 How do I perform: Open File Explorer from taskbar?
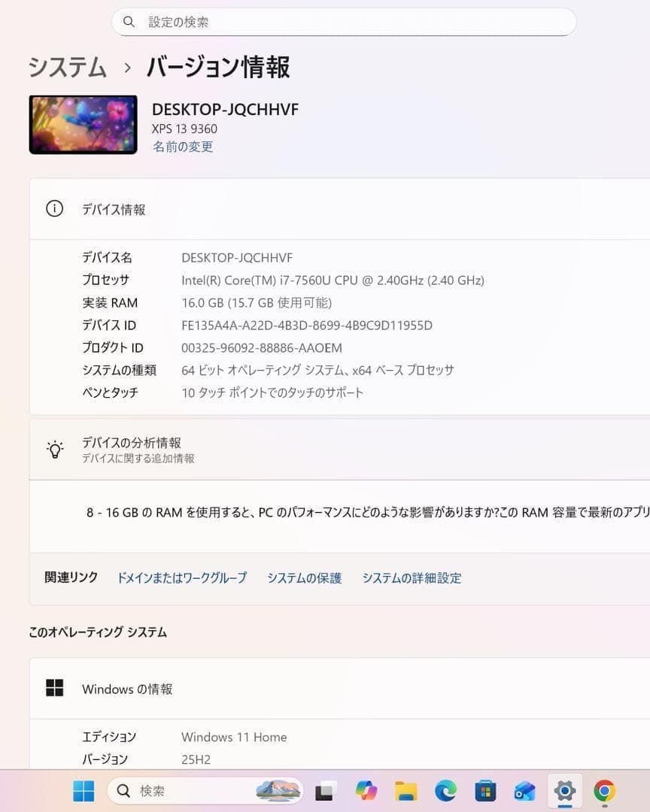click(x=405, y=791)
